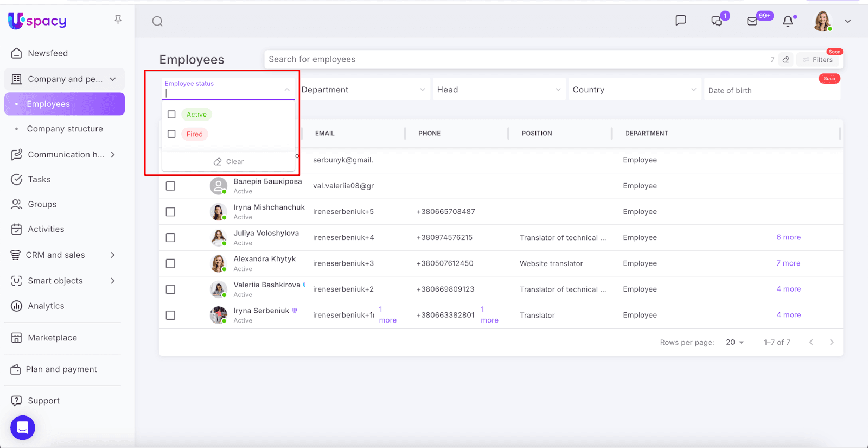Expand CRM and sales menu
Screen dimensions: 868x448
click(112, 255)
